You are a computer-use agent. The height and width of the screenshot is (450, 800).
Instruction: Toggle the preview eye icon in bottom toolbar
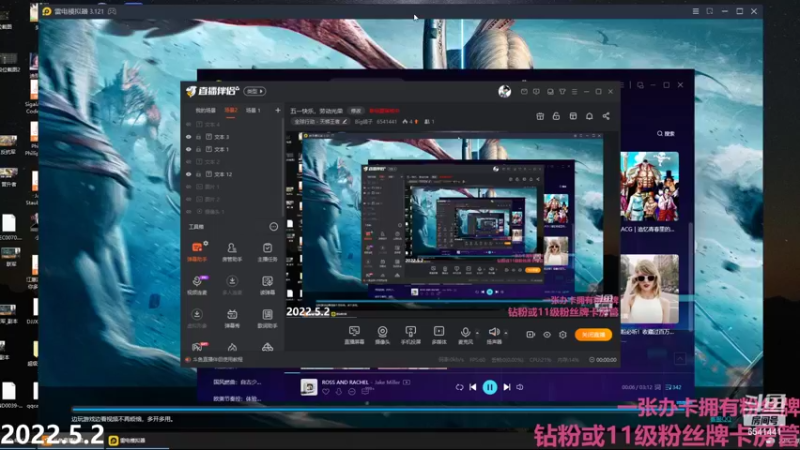point(546,335)
